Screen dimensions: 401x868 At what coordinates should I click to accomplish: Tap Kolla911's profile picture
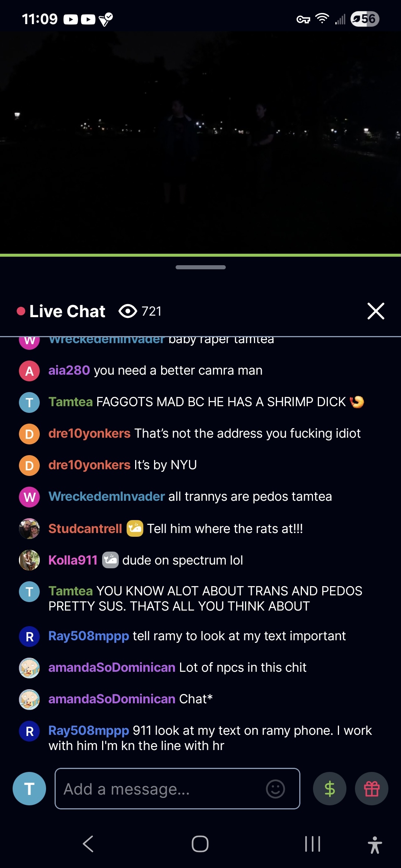point(29,560)
